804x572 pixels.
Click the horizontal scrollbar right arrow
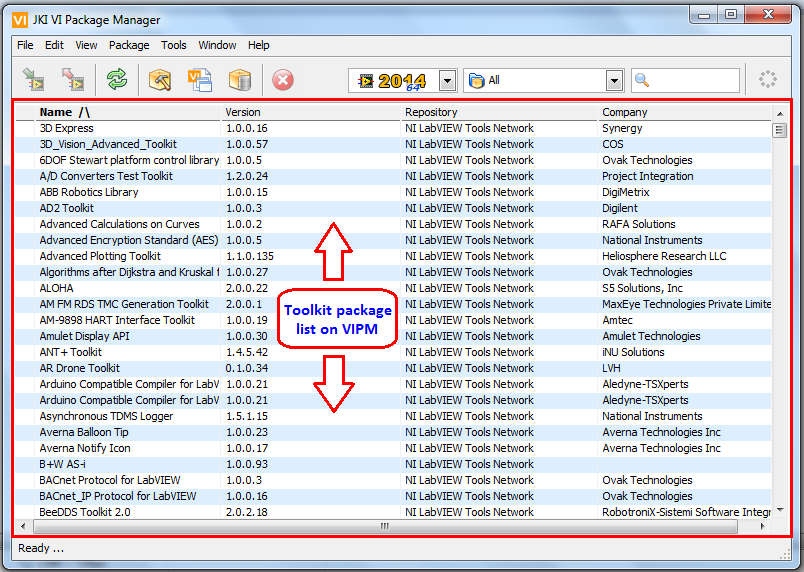tap(763, 526)
